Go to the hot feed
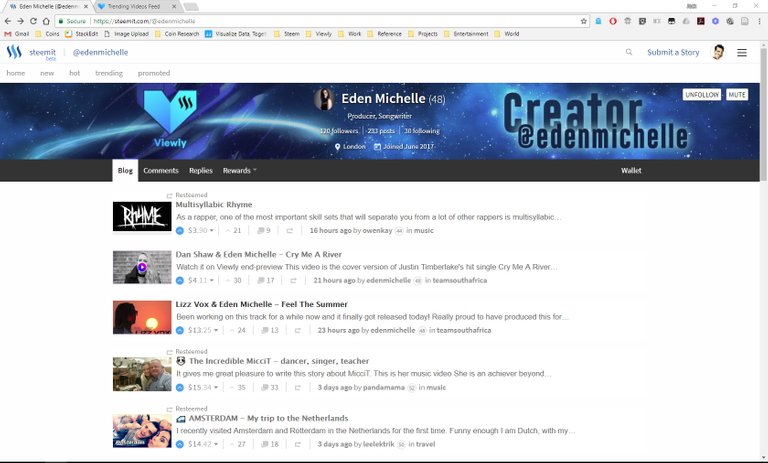 pyautogui.click(x=74, y=73)
